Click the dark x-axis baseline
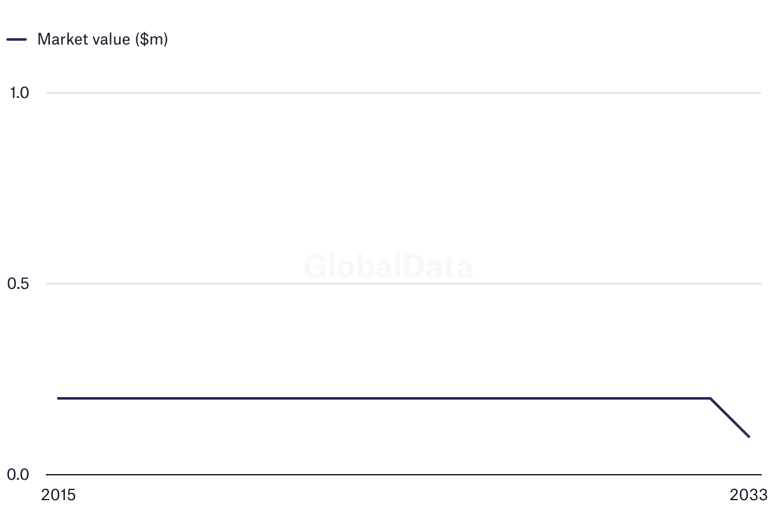The image size is (777, 532). [404, 475]
